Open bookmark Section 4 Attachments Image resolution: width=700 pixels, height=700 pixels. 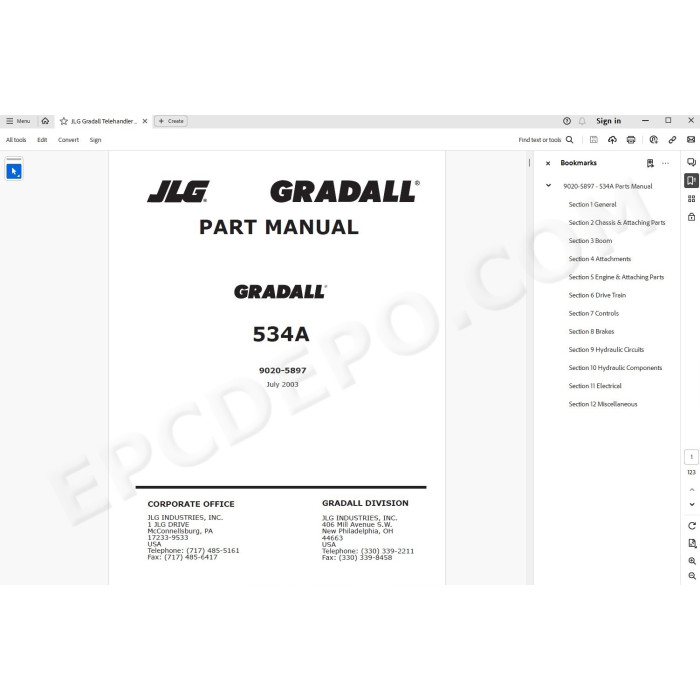600,259
